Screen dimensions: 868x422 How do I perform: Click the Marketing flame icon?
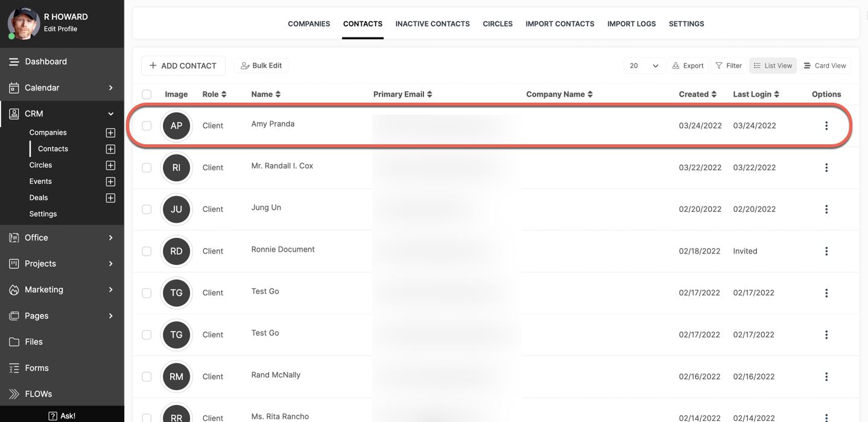tap(14, 290)
